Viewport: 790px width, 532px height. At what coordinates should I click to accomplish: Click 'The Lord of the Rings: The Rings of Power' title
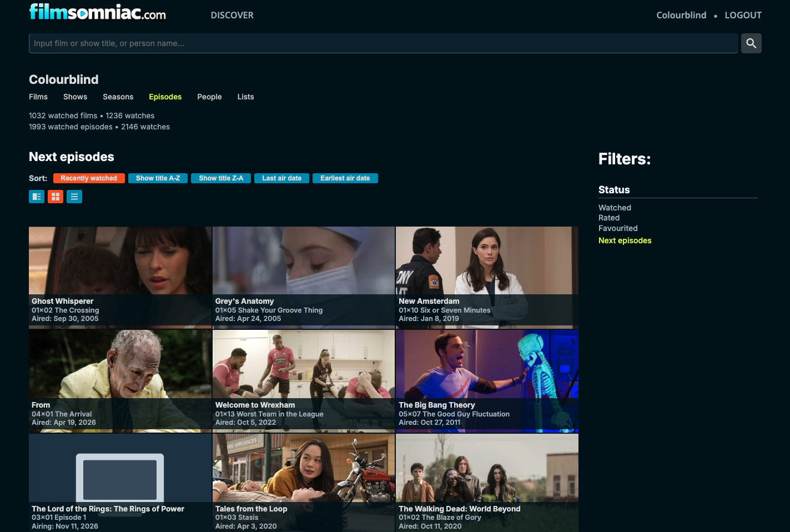[108, 509]
